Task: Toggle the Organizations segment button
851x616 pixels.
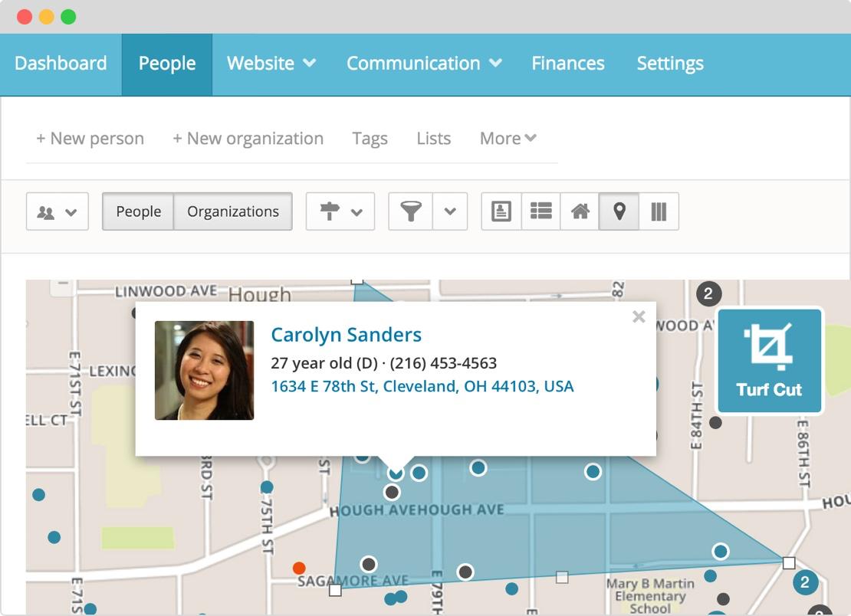Action: [x=233, y=211]
